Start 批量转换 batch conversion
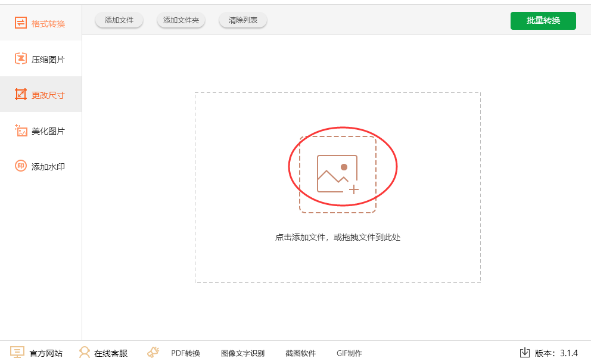Screen dimensions: 591x364 pos(543,20)
